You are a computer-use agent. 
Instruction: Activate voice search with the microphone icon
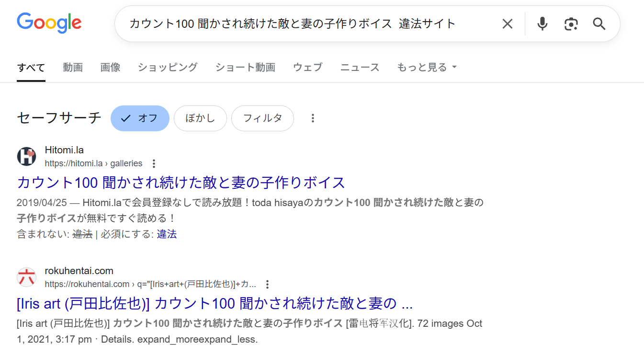[542, 23]
